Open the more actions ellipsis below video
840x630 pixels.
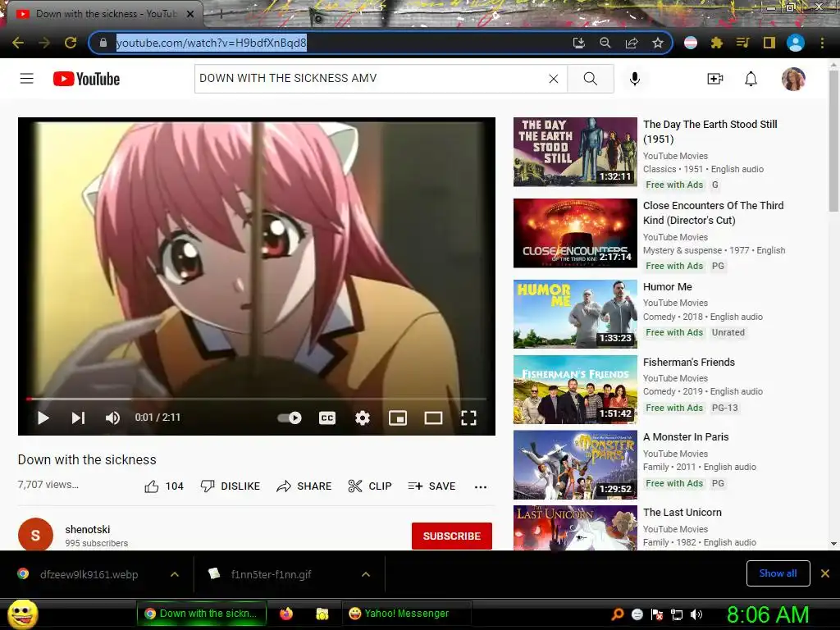coord(481,487)
